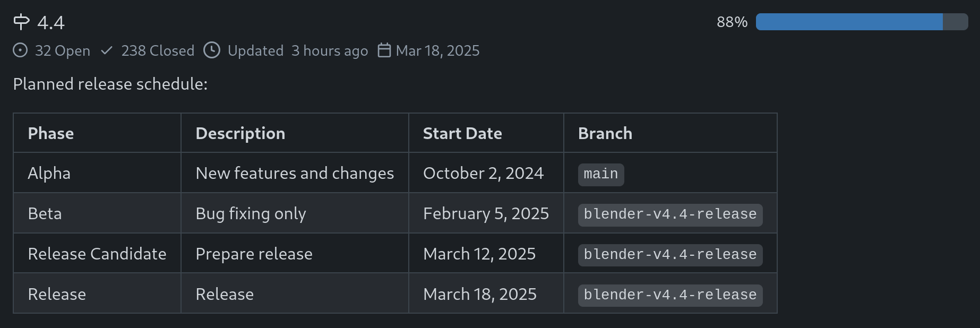Click the Release Candidate row's branch tag
The height and width of the screenshot is (328, 980).
pos(670,255)
